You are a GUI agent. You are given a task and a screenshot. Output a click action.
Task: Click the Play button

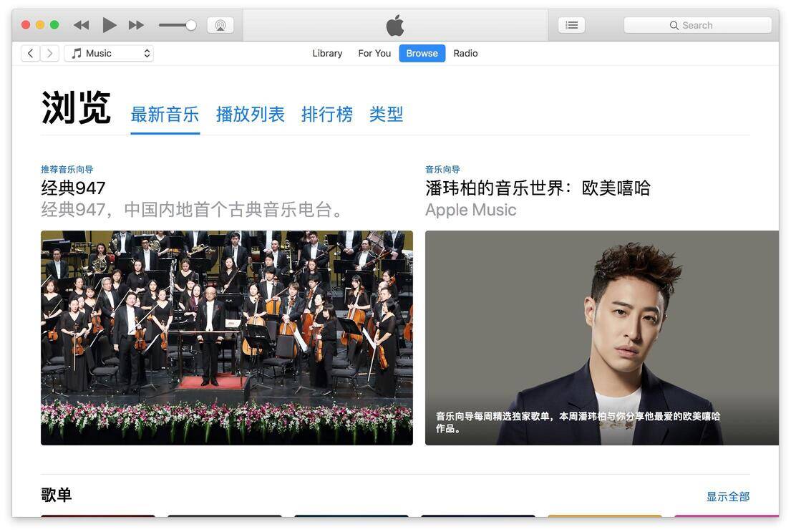109,25
